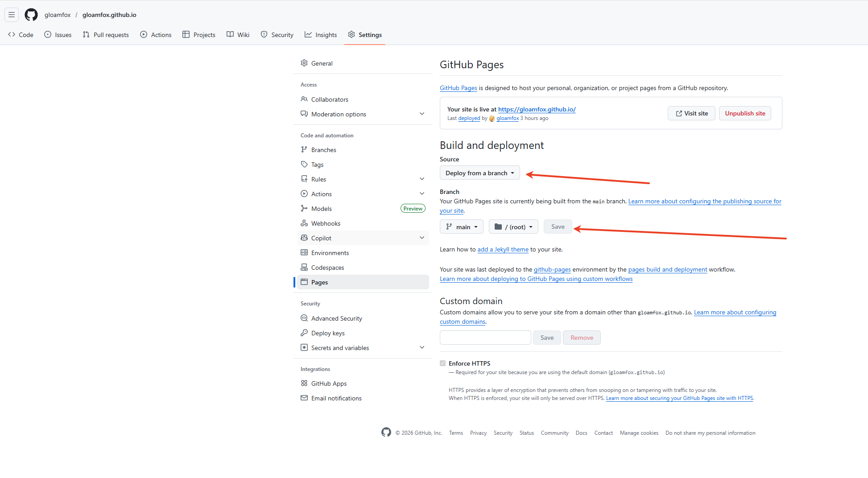Open the / (root) folder dropdown
The image size is (868, 478).
pyautogui.click(x=513, y=227)
